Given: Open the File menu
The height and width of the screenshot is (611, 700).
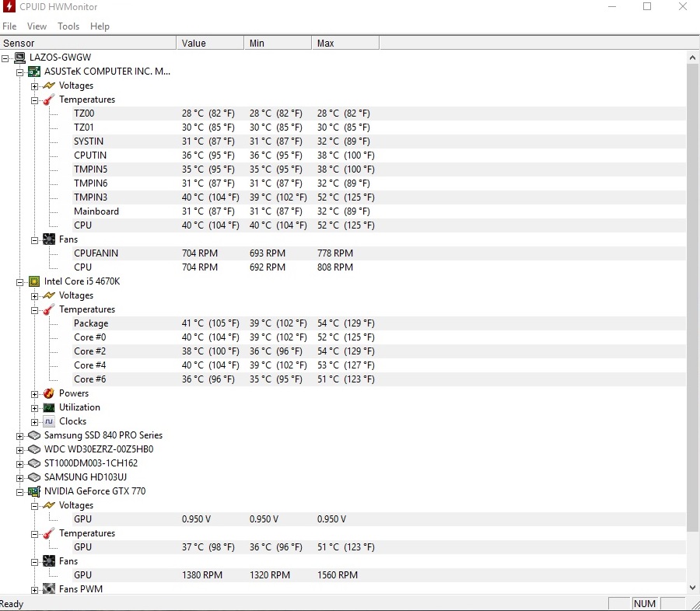Looking at the screenshot, I should [x=9, y=26].
